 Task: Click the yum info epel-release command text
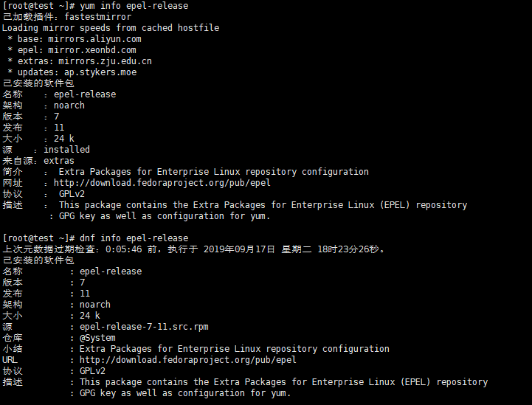pos(131,6)
